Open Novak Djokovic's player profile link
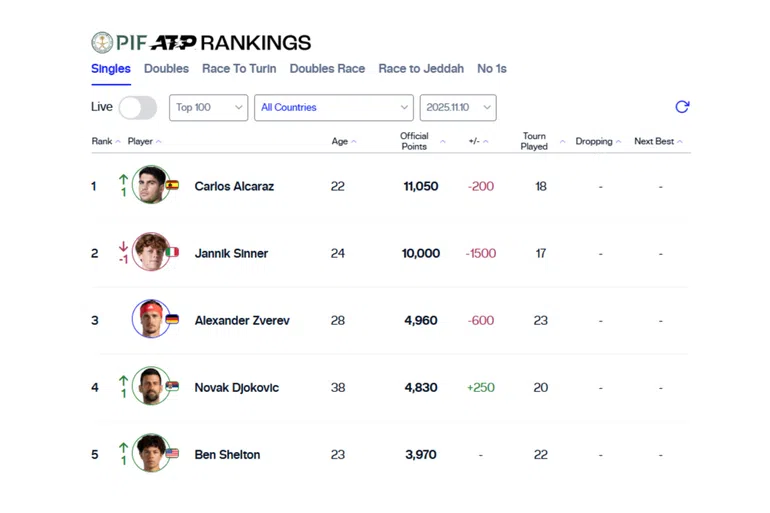This screenshot has height=513, width=770. click(x=236, y=387)
